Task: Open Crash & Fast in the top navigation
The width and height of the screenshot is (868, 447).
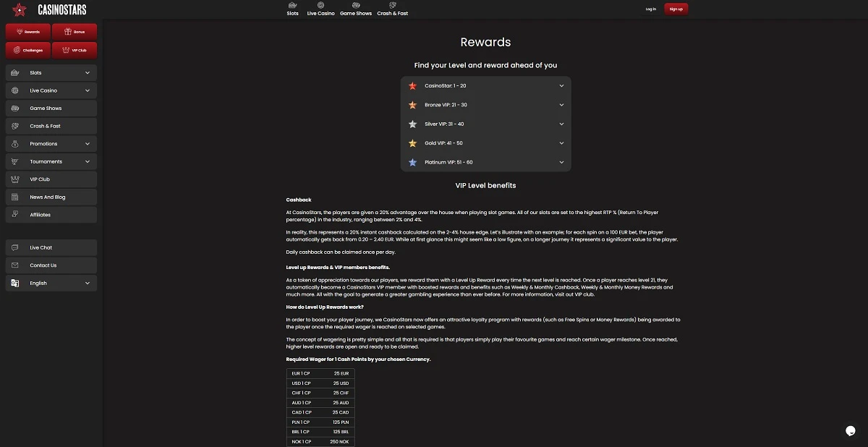Action: pos(393,9)
